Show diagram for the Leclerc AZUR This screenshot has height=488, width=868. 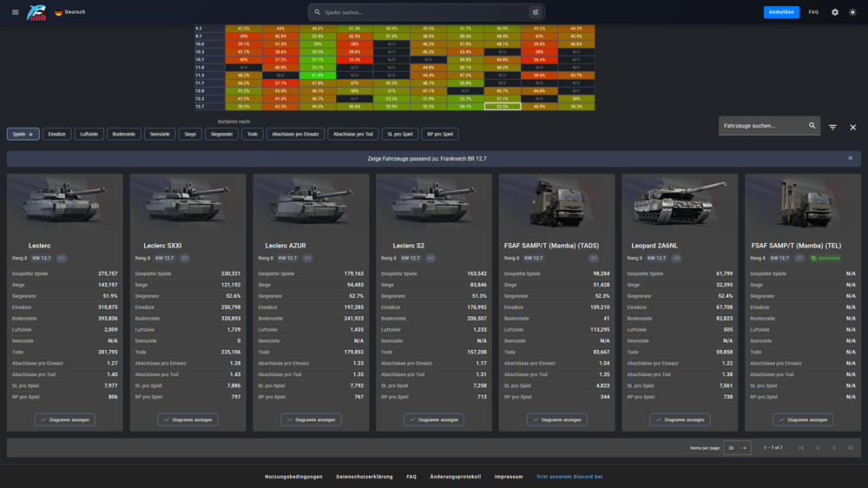point(311,420)
